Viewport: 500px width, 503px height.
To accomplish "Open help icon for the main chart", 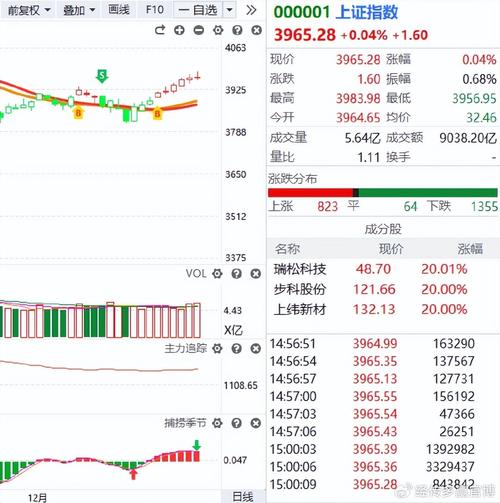I will [237, 30].
